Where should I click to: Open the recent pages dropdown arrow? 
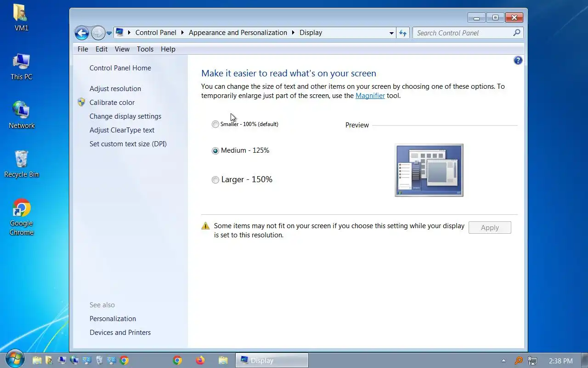coord(109,33)
